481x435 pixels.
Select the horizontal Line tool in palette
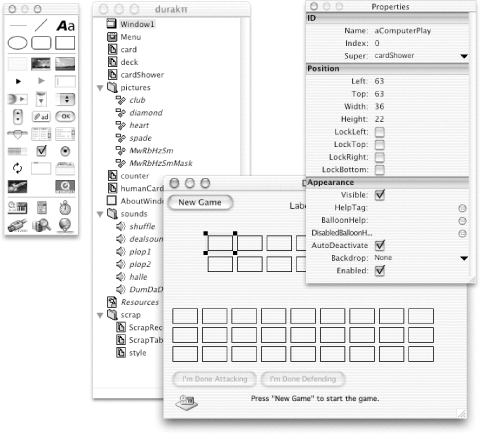[x=18, y=25]
